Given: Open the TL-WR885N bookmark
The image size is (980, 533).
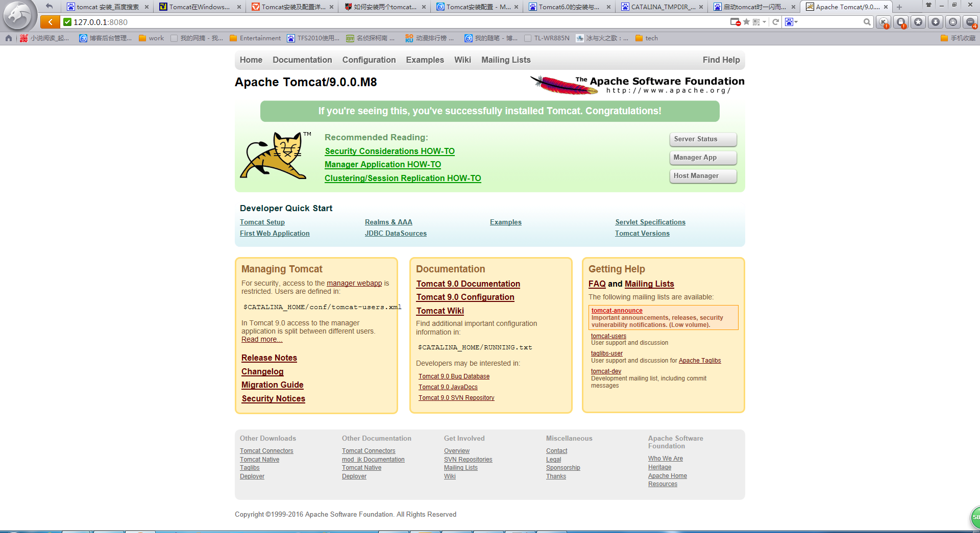Looking at the screenshot, I should point(547,38).
